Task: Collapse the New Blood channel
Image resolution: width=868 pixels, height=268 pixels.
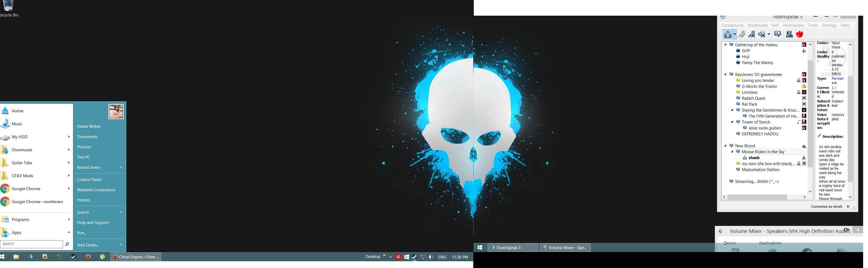Action: [x=725, y=146]
